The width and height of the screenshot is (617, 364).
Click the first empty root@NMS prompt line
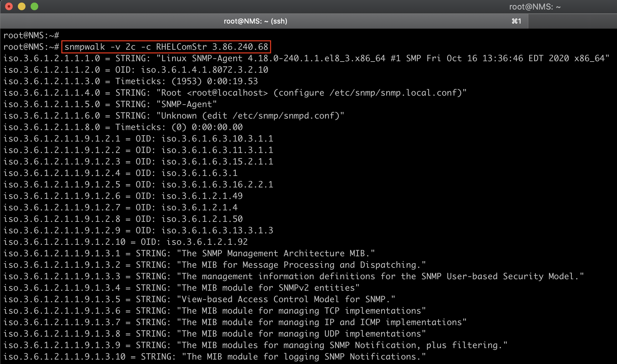tap(31, 35)
